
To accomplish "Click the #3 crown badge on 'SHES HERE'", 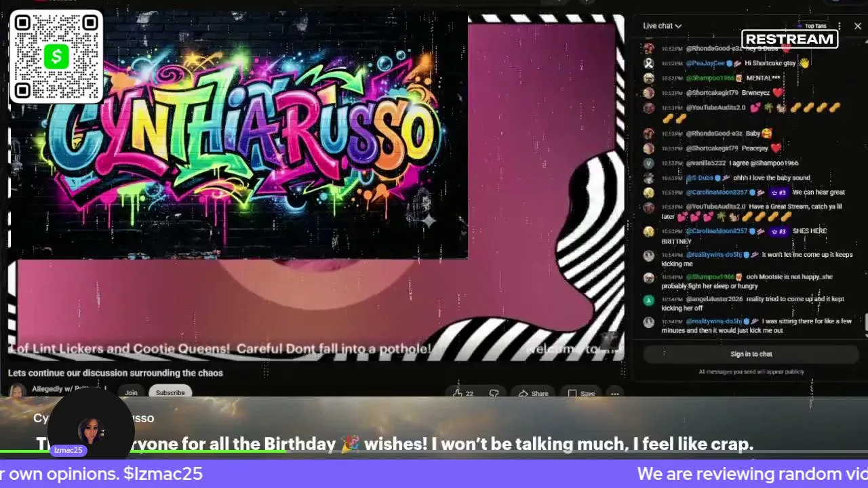I will [778, 231].
